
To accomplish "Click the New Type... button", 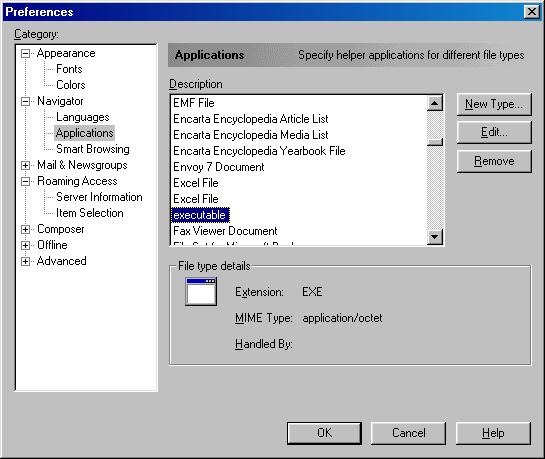I will (x=494, y=104).
